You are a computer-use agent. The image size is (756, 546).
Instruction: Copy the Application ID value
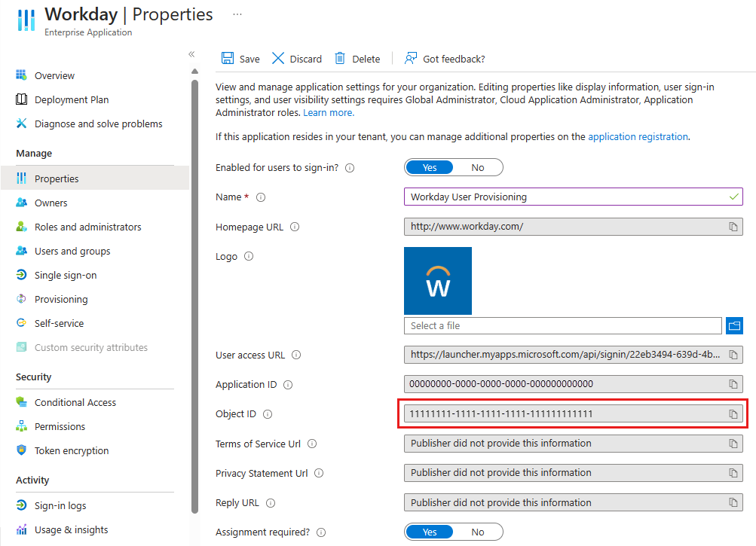pos(733,384)
